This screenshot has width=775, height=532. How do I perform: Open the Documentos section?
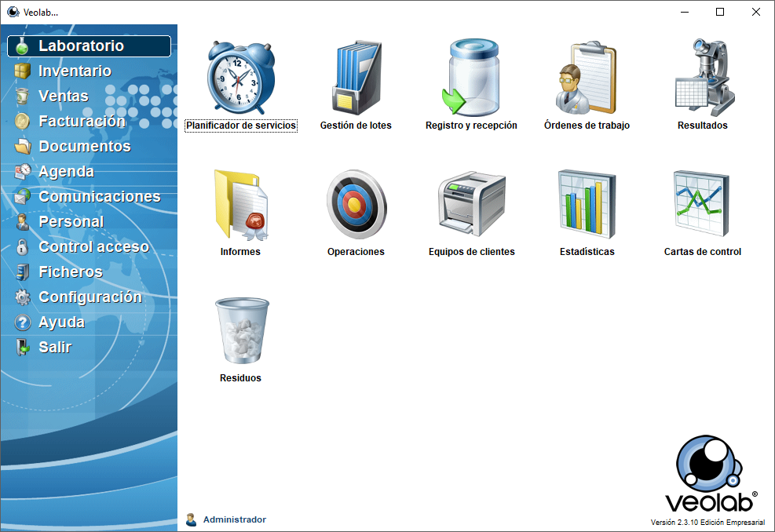[x=85, y=146]
